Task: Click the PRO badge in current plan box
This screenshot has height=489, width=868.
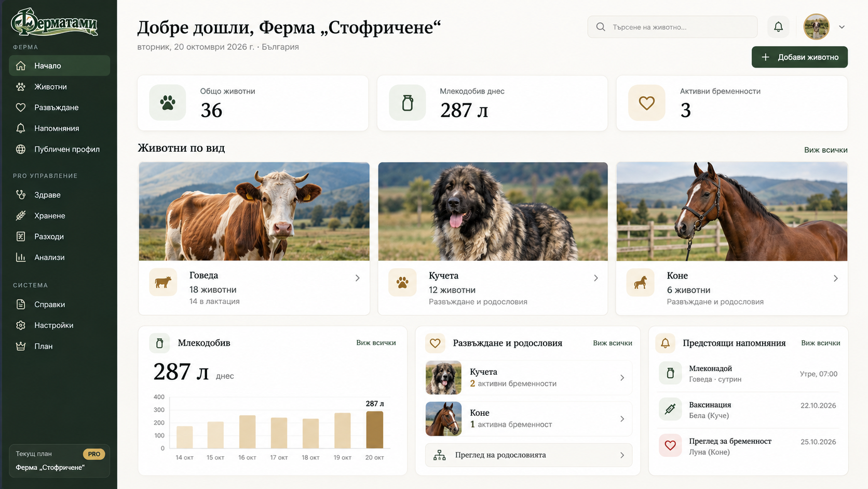Action: pos(94,454)
